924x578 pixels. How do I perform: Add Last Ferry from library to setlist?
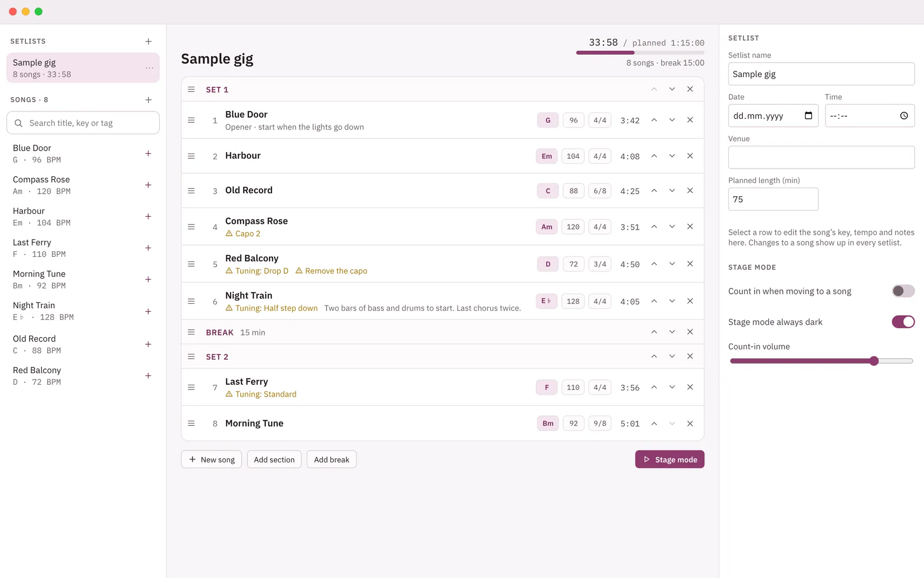click(x=148, y=248)
